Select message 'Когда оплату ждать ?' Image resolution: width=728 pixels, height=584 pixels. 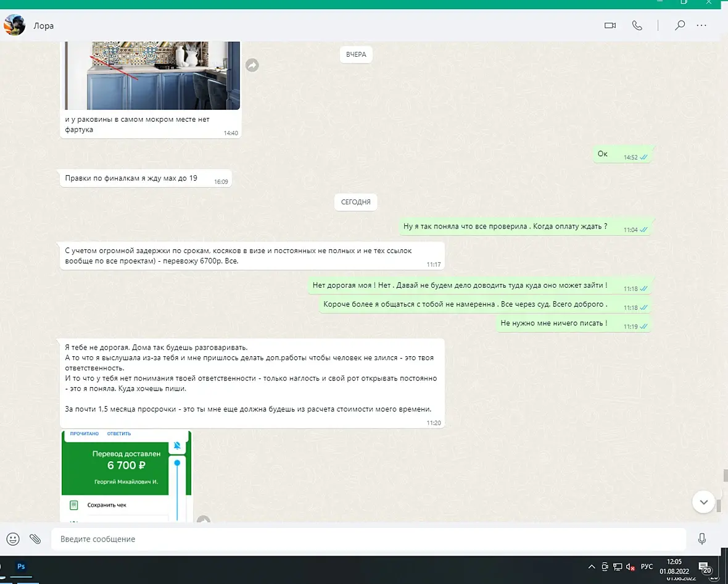[525, 227]
